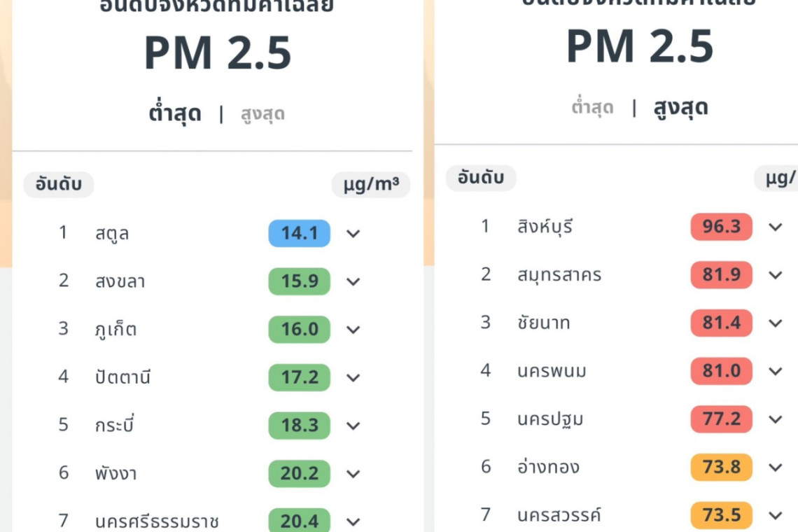Select ต่ำสุด tab in left panel

tap(175, 113)
